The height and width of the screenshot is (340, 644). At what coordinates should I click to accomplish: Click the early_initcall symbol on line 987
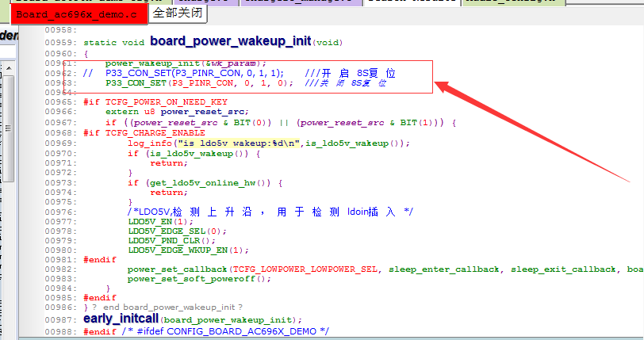121,319
